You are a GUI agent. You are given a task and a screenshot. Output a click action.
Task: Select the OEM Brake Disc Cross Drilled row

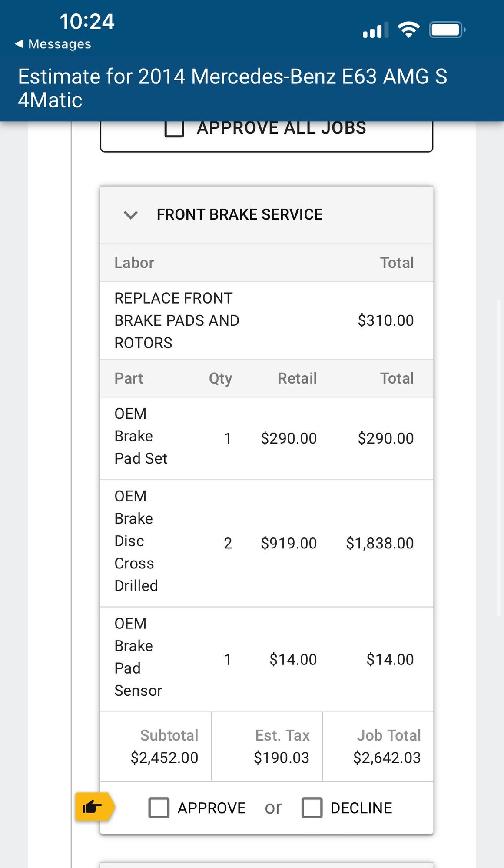pyautogui.click(x=266, y=543)
